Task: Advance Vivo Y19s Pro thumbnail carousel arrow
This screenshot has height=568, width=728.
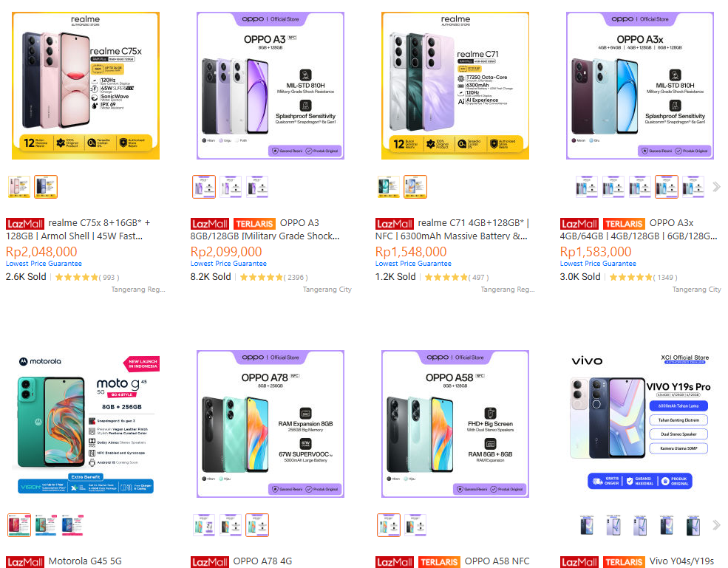Action: tap(715, 525)
